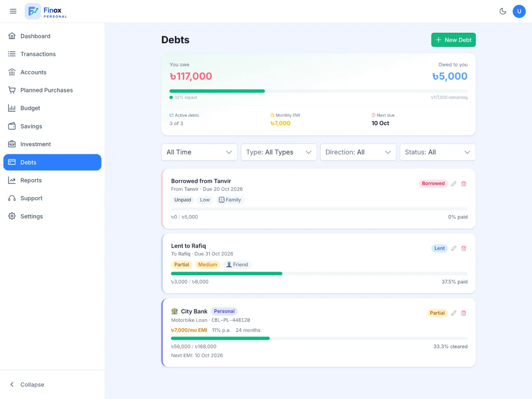Delete the Lent to Rafiq debt
Image resolution: width=532 pixels, height=399 pixels.
point(464,248)
